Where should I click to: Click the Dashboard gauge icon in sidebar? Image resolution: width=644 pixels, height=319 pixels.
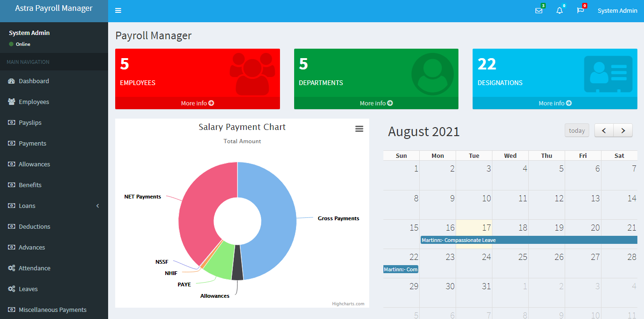click(x=11, y=81)
